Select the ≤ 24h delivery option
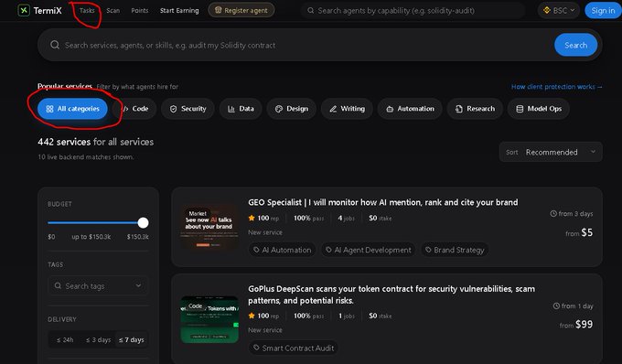This screenshot has width=622, height=364. pos(65,340)
